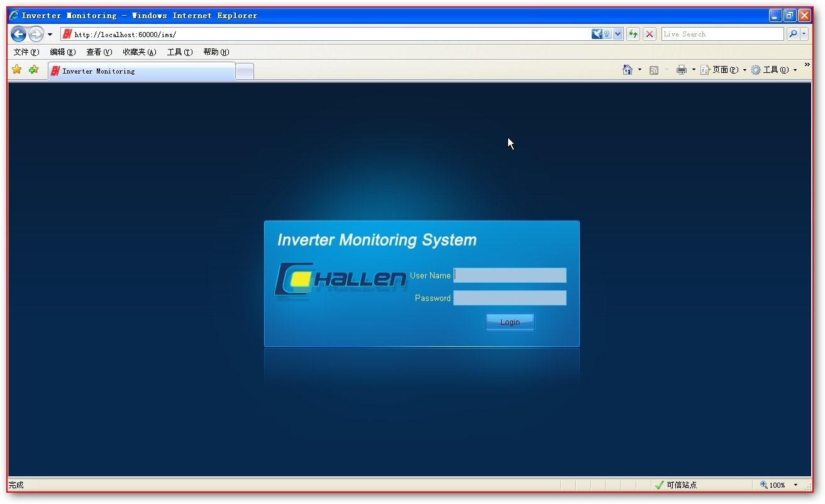This screenshot has width=825, height=504.
Task: Open the 工具 (Tools) command bar dropdown
Action: coord(774,70)
